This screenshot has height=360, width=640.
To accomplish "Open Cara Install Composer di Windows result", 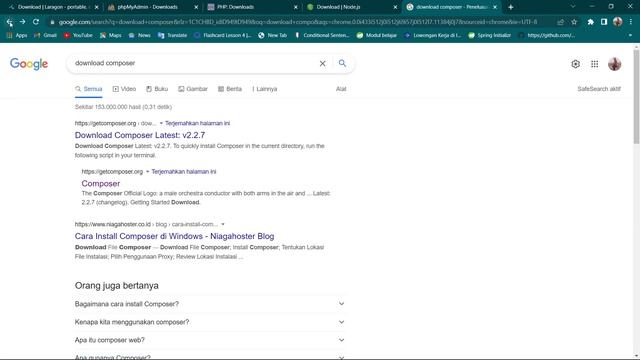I will [x=174, y=236].
